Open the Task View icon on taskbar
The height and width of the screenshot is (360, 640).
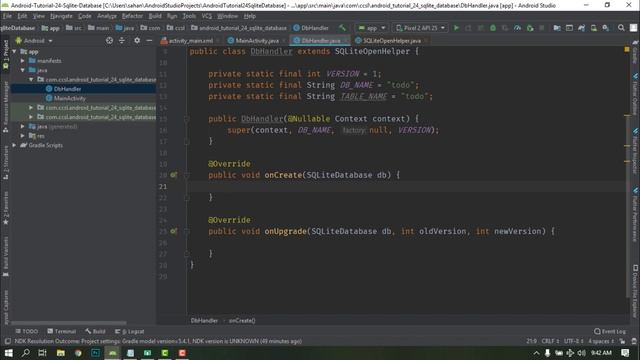coord(42,353)
